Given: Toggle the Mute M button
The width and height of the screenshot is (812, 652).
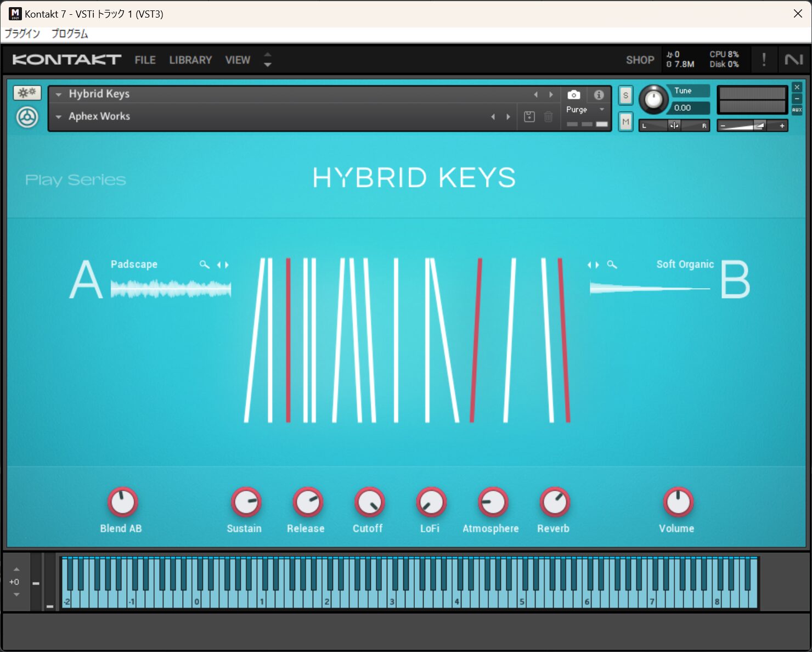Looking at the screenshot, I should click(625, 121).
